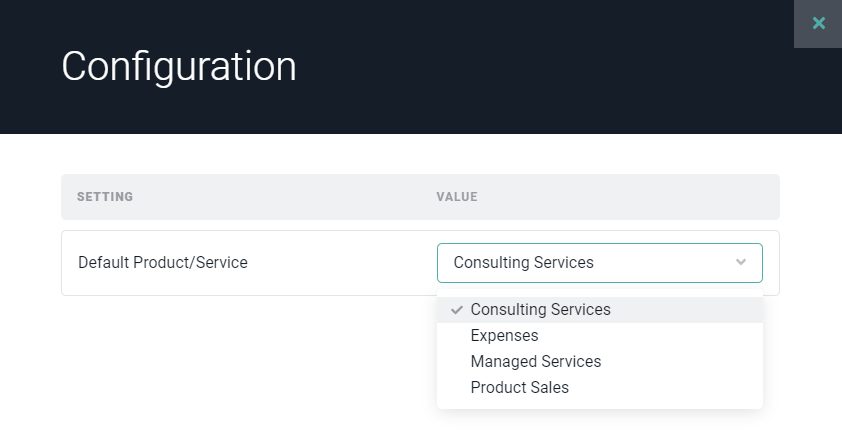
Task: Click the Default Product/Service setting label
Action: (163, 263)
